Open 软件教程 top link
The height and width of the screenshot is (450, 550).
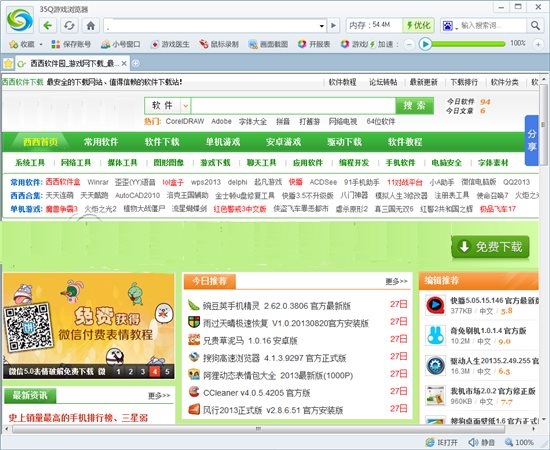pos(342,82)
